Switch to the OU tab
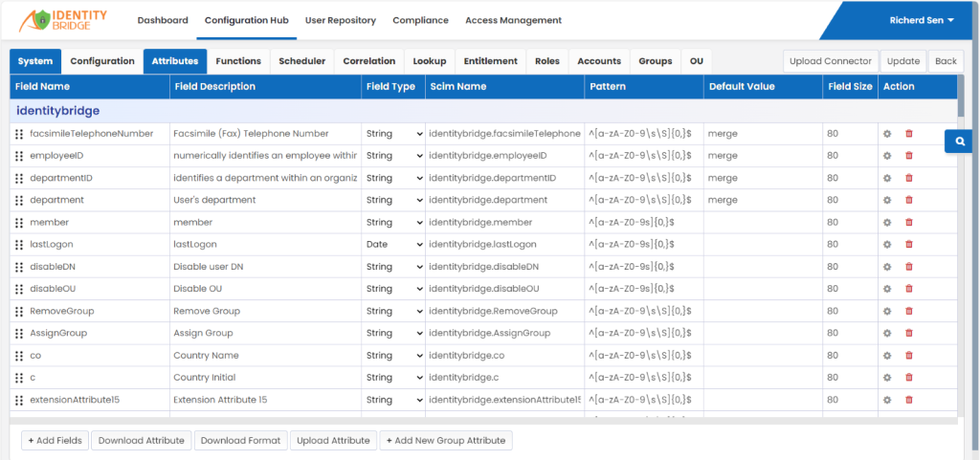Image resolution: width=980 pixels, height=460 pixels. tap(697, 61)
